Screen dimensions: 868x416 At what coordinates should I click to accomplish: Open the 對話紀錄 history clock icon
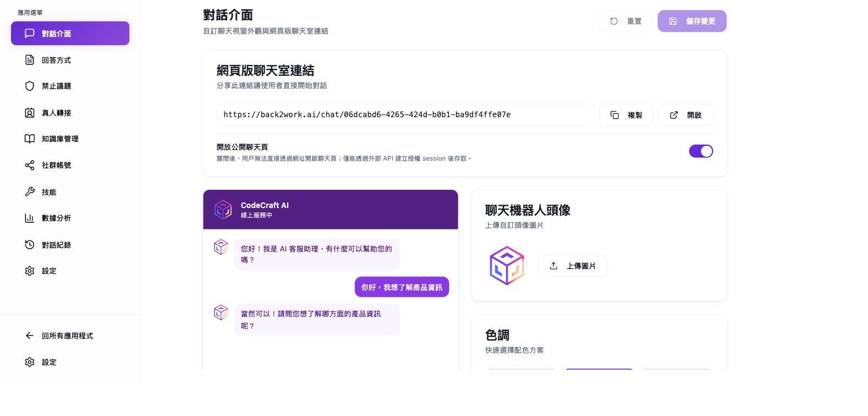30,245
